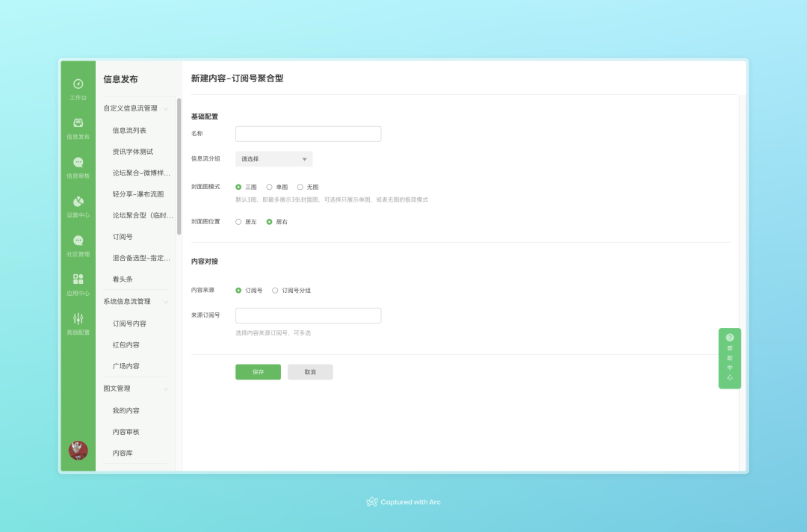Choose 居右 cover position radio
This screenshot has height=532, width=807.
click(269, 222)
